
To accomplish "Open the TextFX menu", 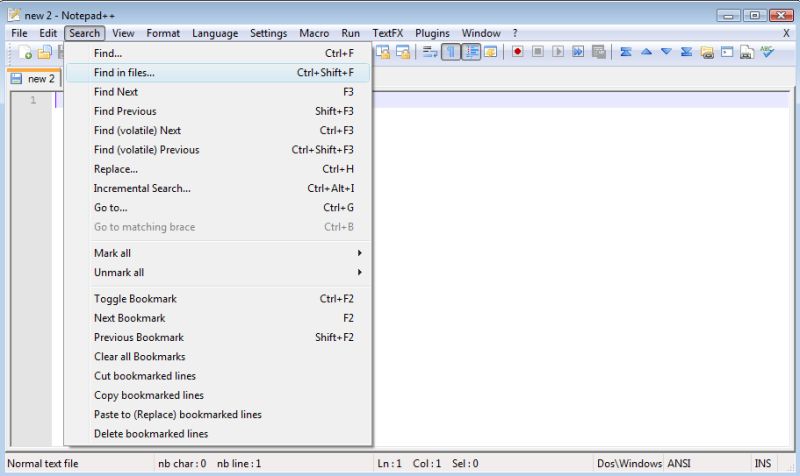I will pyautogui.click(x=387, y=33).
